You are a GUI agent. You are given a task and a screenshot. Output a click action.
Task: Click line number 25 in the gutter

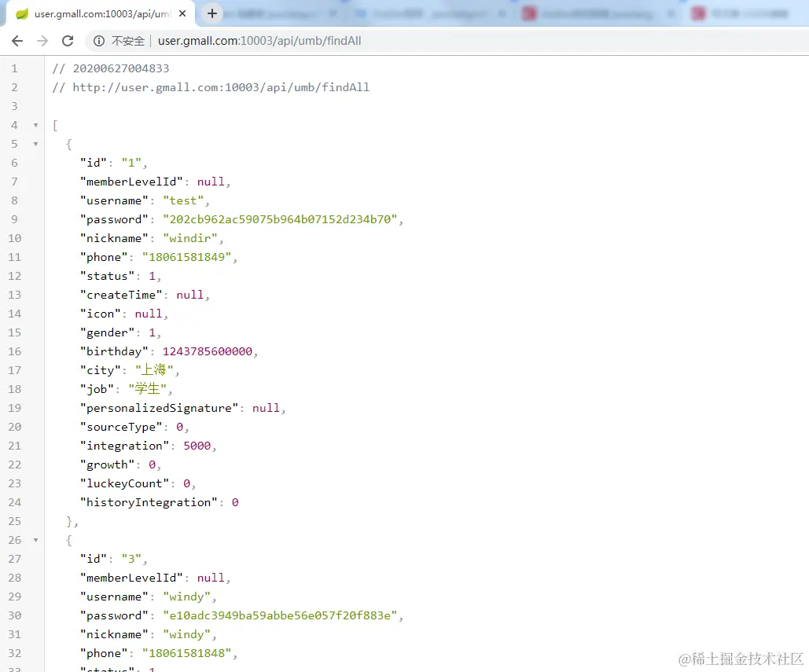pos(14,521)
